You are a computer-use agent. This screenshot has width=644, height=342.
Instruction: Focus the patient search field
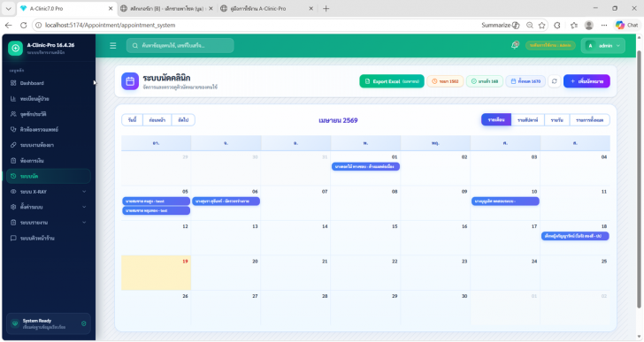coord(180,46)
